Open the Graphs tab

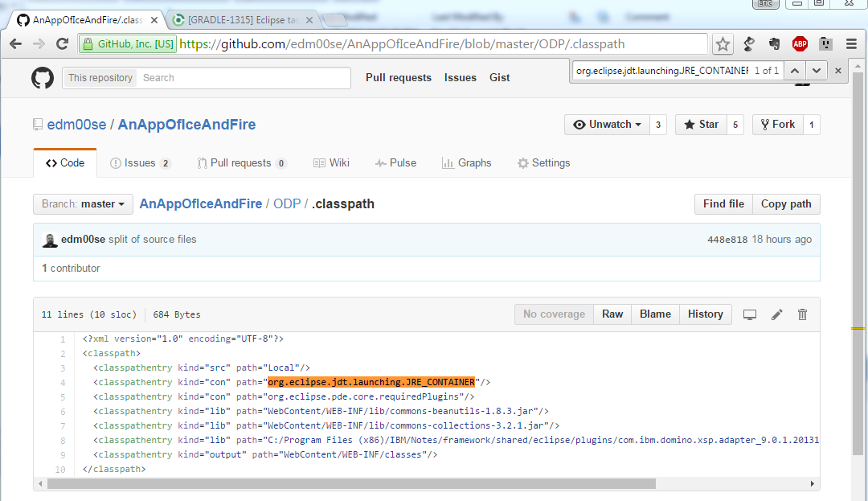click(466, 163)
